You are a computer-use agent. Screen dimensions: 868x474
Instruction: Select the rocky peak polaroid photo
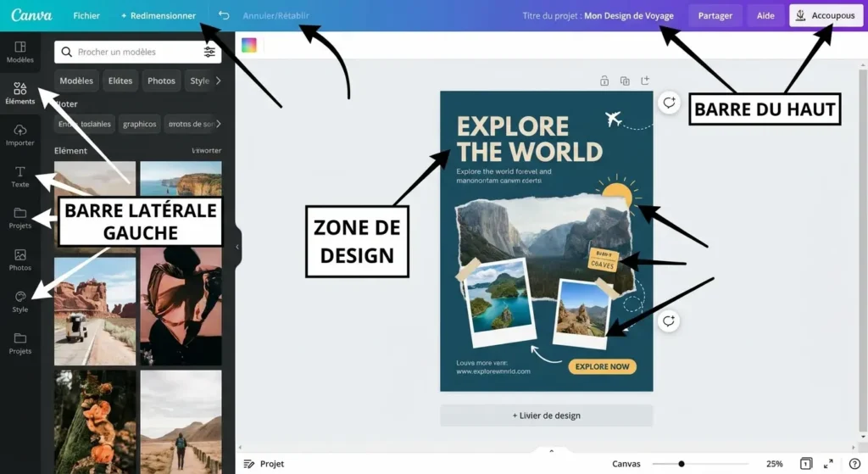(582, 314)
